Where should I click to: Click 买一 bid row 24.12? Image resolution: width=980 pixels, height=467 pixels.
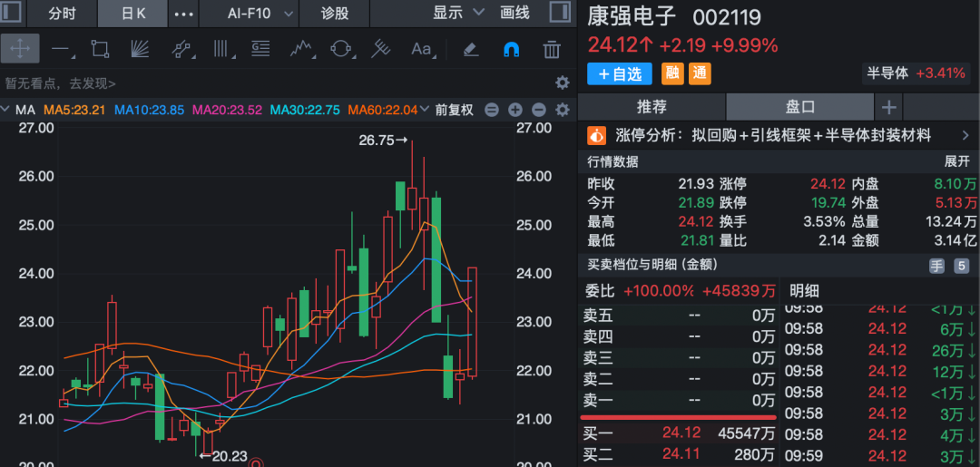(x=679, y=433)
